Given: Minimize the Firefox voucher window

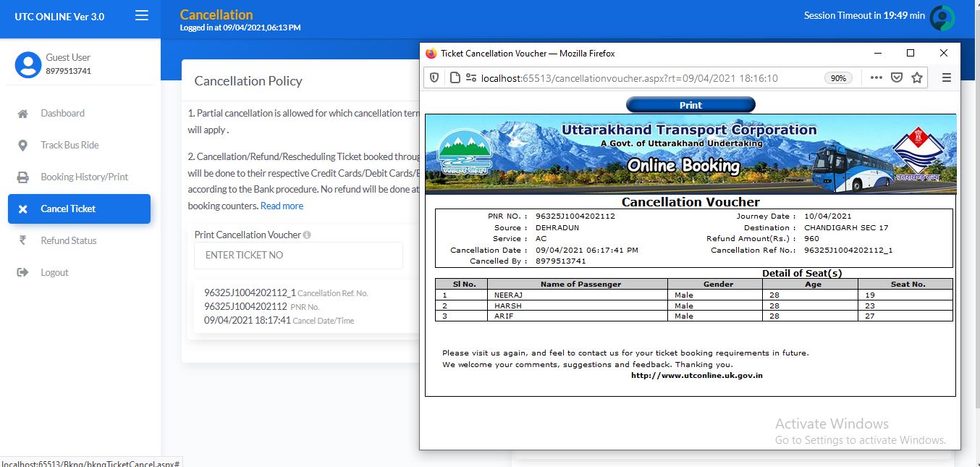Looking at the screenshot, I should point(878,54).
